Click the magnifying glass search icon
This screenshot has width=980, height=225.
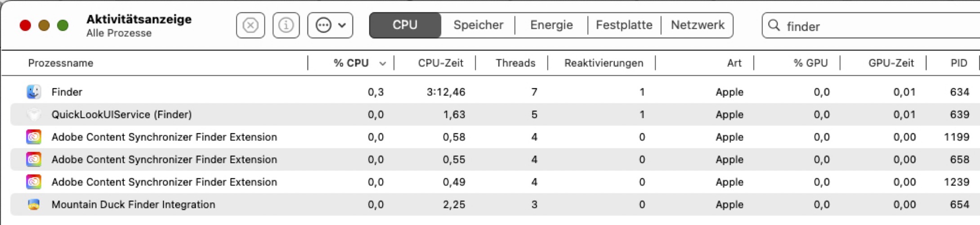point(774,26)
